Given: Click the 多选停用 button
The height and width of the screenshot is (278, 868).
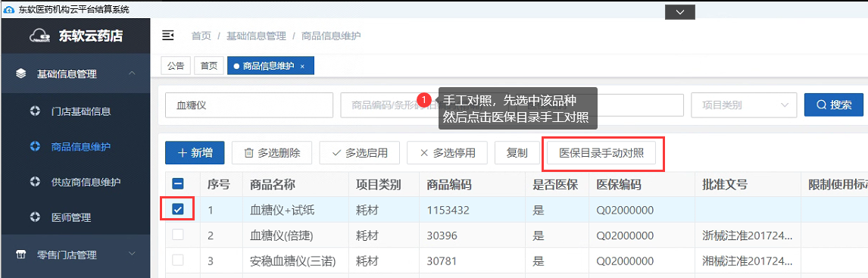Looking at the screenshot, I should tap(447, 153).
